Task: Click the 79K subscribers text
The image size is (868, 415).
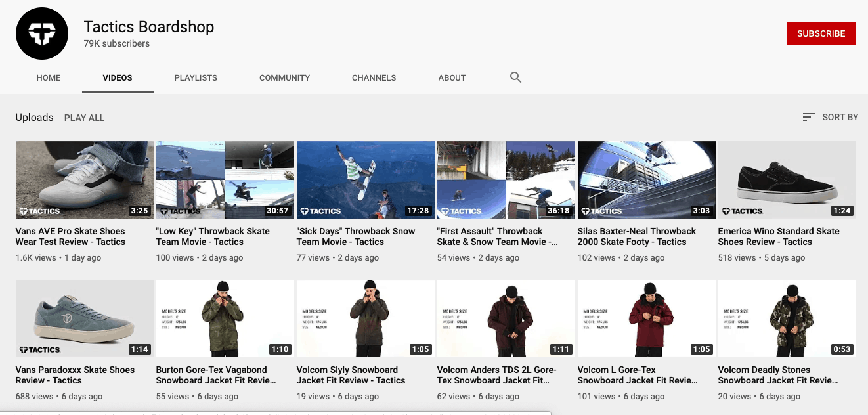Action: [x=117, y=43]
